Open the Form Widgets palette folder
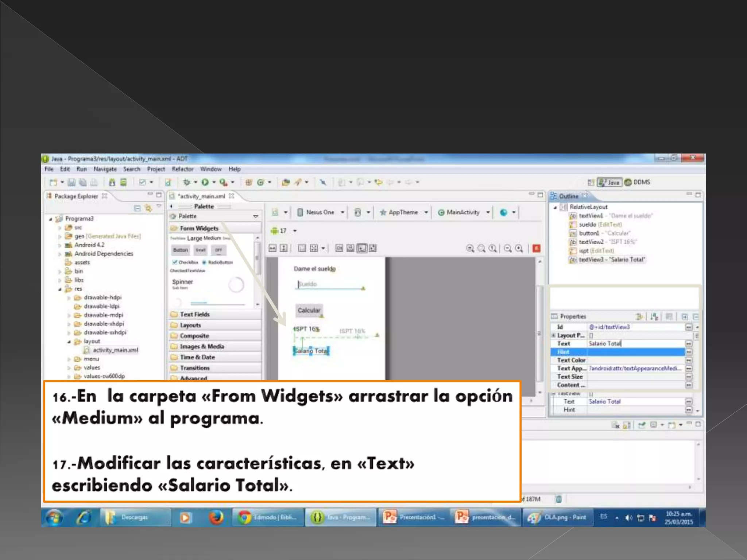This screenshot has height=560, width=747. (x=215, y=228)
